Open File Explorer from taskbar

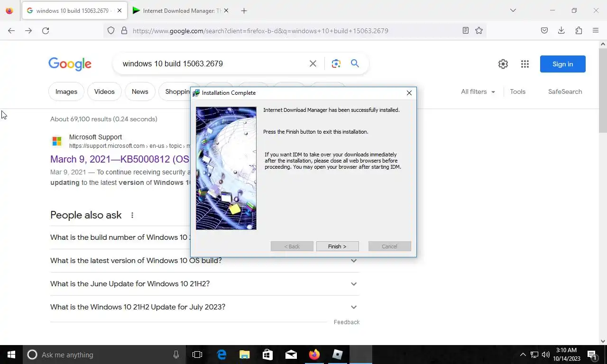click(244, 355)
